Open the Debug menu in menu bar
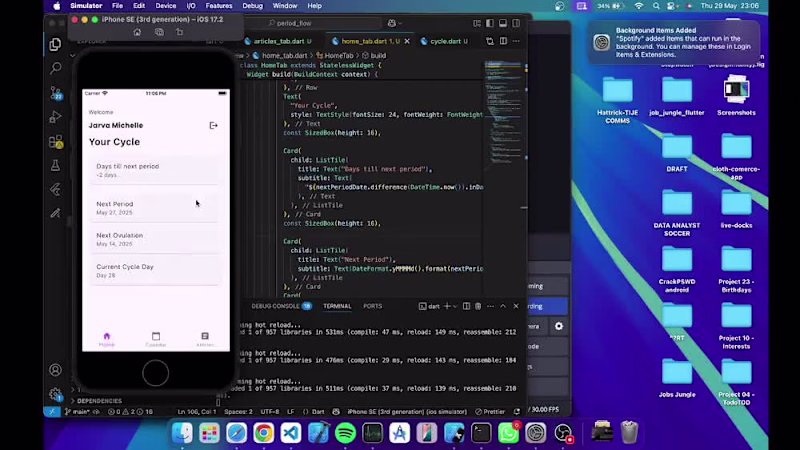The height and width of the screenshot is (450, 800). [x=253, y=6]
